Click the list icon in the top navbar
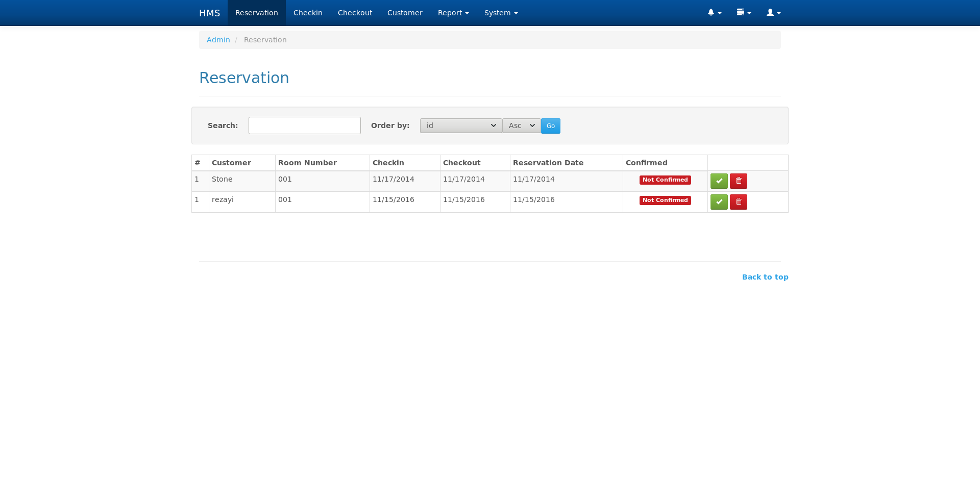This screenshot has width=980, height=479. [x=743, y=12]
